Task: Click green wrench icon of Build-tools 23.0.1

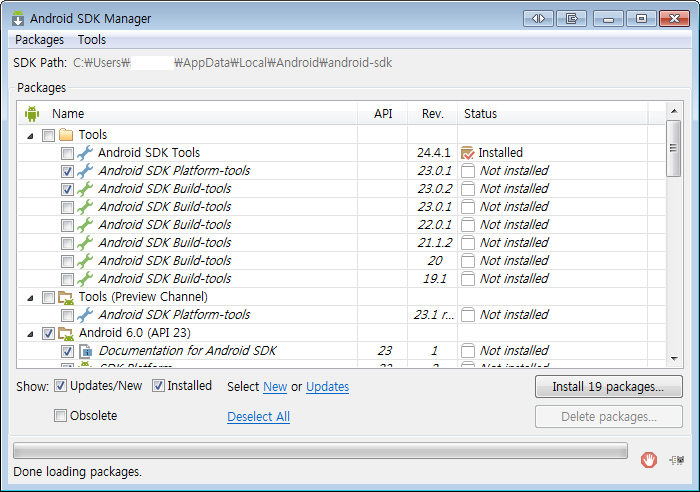Action: (x=85, y=207)
